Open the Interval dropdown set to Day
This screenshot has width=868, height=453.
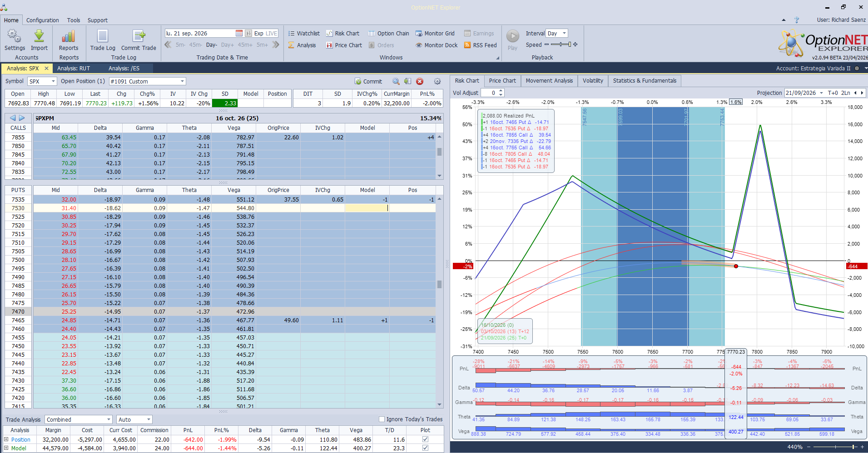(x=557, y=33)
